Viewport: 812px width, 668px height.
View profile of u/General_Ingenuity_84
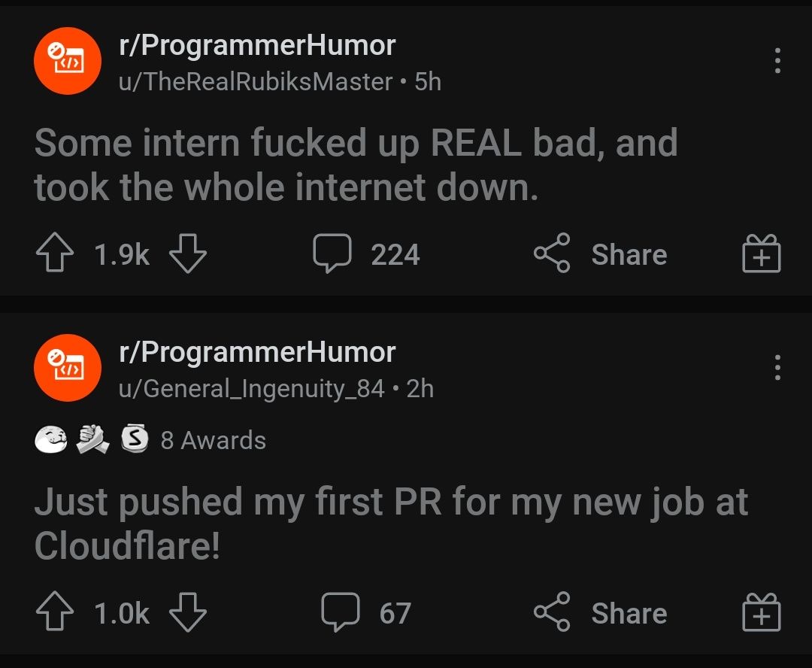(x=252, y=389)
